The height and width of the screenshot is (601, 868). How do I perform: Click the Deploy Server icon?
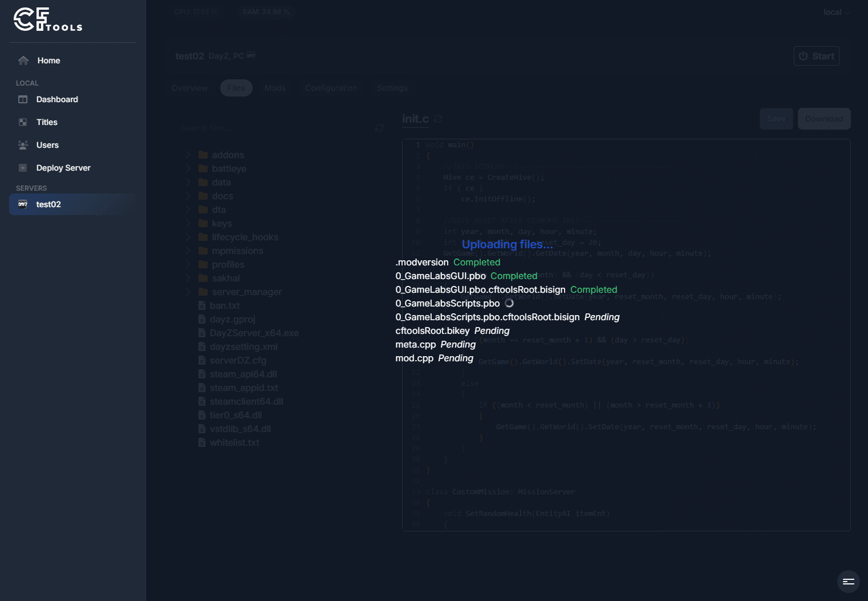pyautogui.click(x=23, y=168)
